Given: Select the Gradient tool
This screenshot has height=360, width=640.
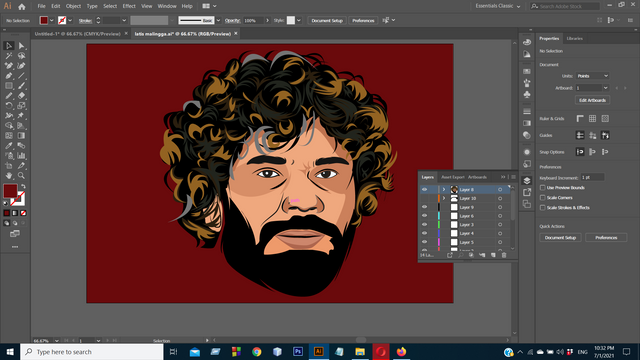Looking at the screenshot, I should tap(21, 136).
